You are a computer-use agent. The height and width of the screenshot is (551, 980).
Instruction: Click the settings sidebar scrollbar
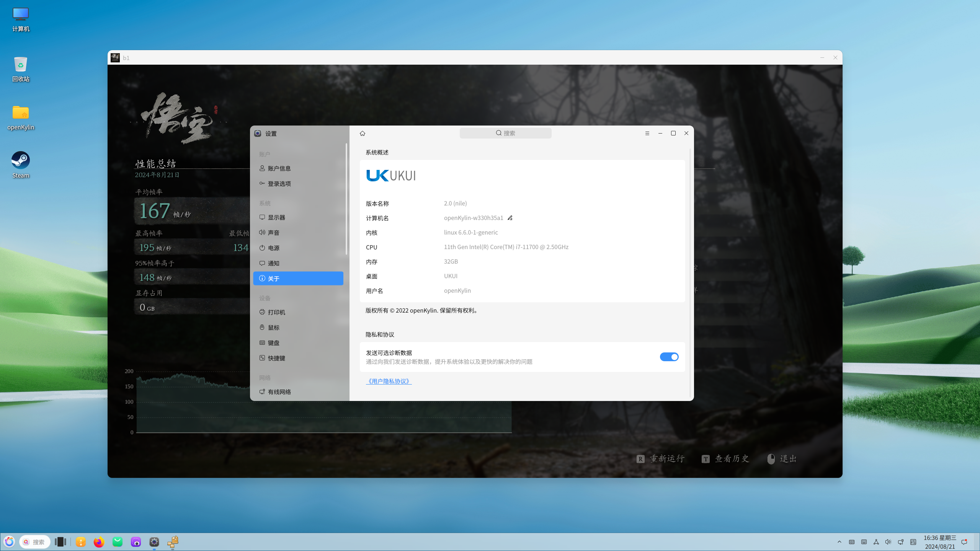pos(346,199)
